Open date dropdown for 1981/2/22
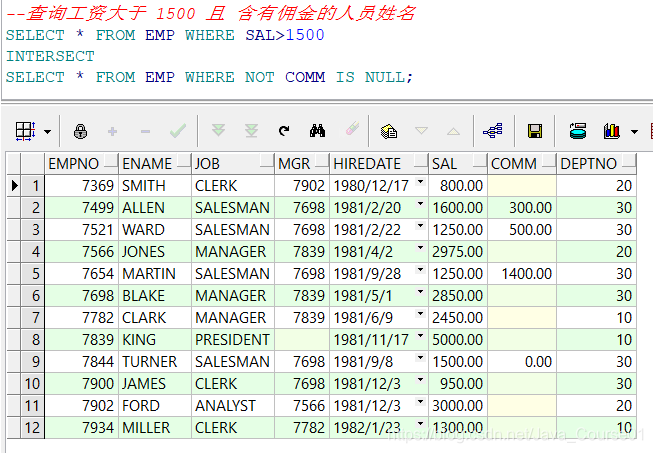This screenshot has height=453, width=653. [421, 226]
